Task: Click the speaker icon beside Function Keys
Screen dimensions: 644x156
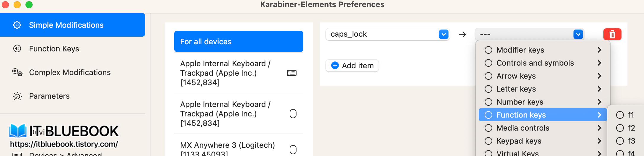Action: coord(17,49)
